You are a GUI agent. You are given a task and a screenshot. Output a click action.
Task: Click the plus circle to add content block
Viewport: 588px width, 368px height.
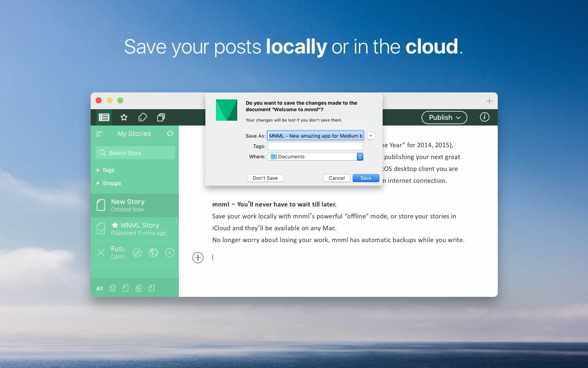click(x=198, y=258)
